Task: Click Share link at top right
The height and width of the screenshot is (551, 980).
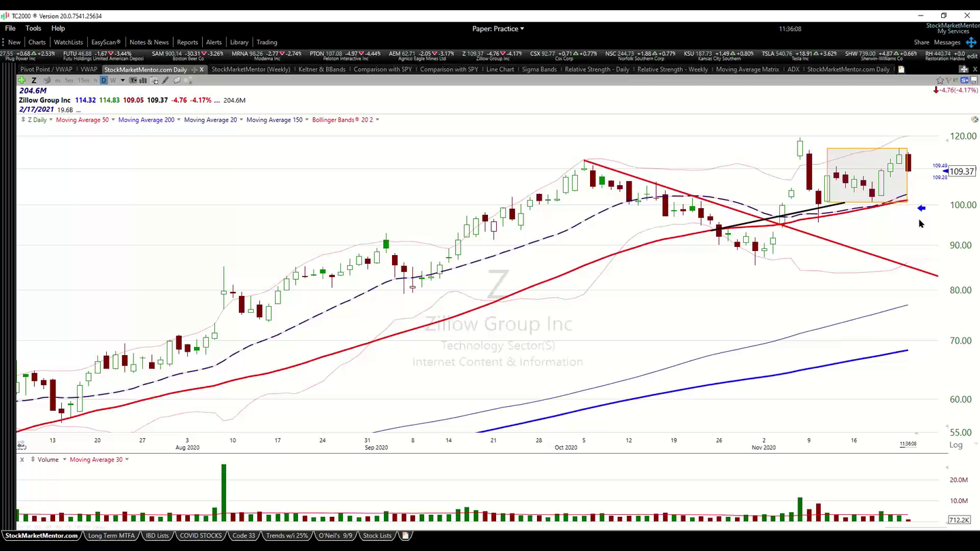Action: (x=921, y=42)
